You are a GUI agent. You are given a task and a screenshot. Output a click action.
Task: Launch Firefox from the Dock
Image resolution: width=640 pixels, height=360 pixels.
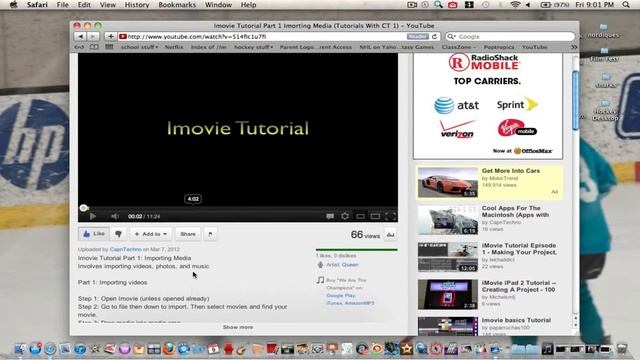[x=169, y=349]
